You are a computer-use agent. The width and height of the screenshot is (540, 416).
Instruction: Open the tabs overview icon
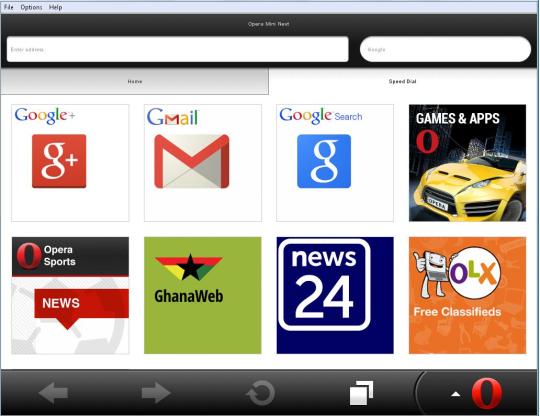[x=362, y=393]
